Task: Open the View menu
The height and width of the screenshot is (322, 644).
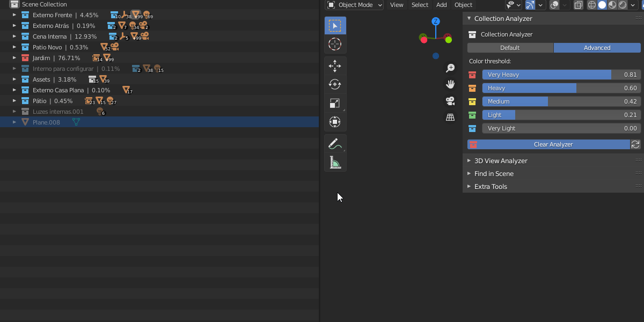Action: (397, 5)
